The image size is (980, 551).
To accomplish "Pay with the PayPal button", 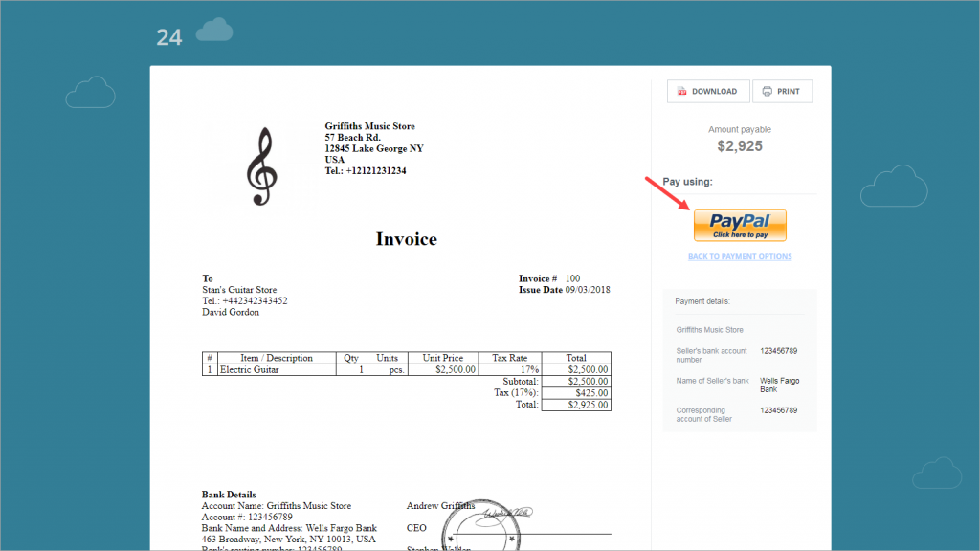I will pyautogui.click(x=740, y=226).
